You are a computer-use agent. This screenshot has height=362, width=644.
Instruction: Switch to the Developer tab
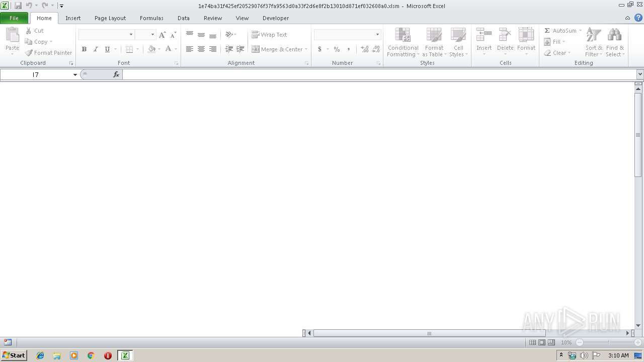pyautogui.click(x=276, y=18)
